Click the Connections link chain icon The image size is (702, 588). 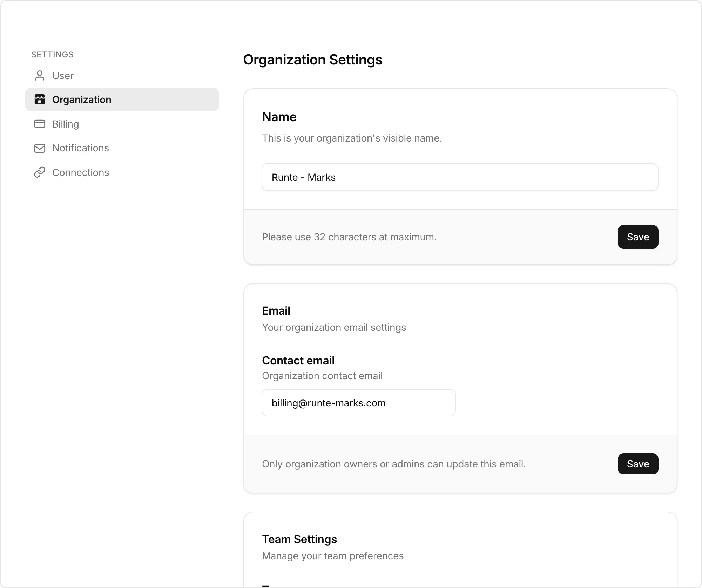point(40,172)
